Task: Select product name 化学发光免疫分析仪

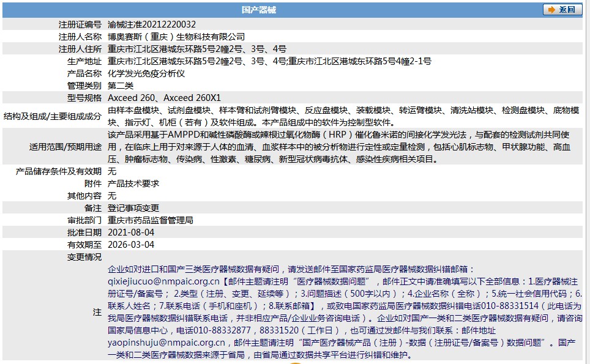Action: coord(146,73)
